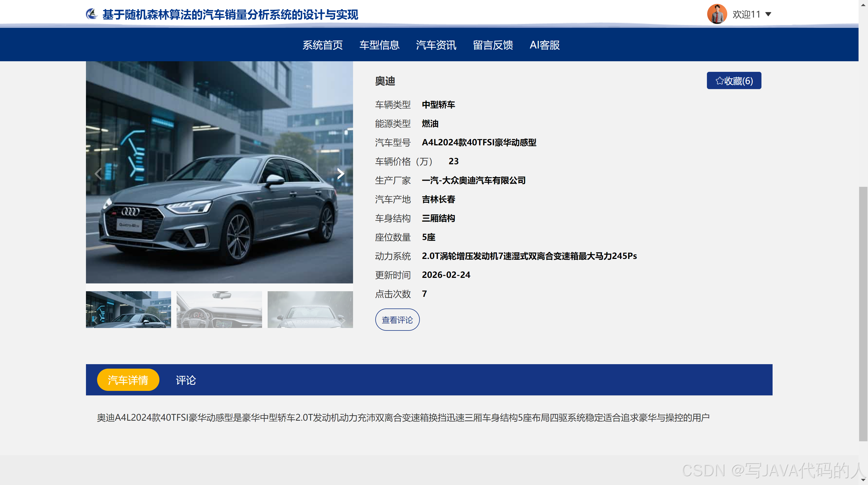Click the main Audi car photo
Image resolution: width=868 pixels, height=485 pixels.
click(x=219, y=172)
